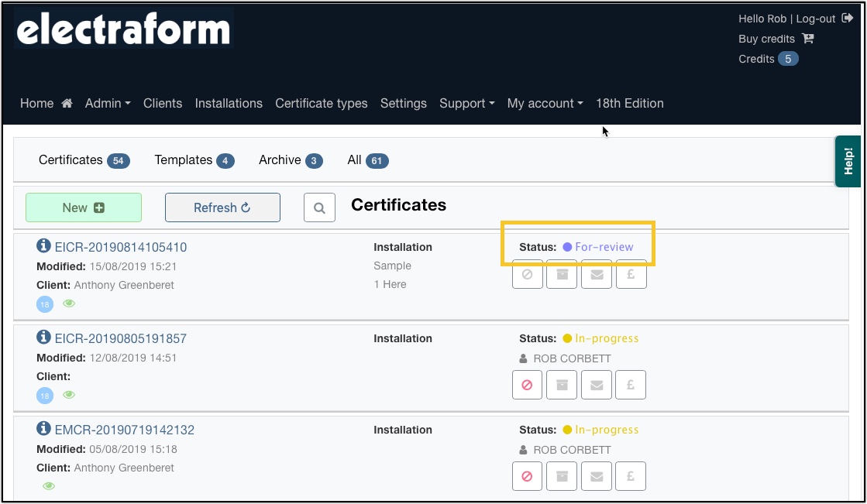
Task: Click the Buy credits link
Action: point(766,39)
